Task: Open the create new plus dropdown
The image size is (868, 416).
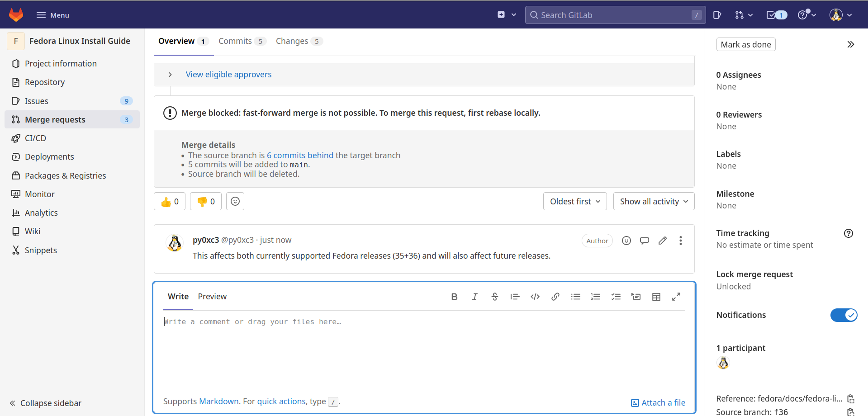Action: coord(507,15)
